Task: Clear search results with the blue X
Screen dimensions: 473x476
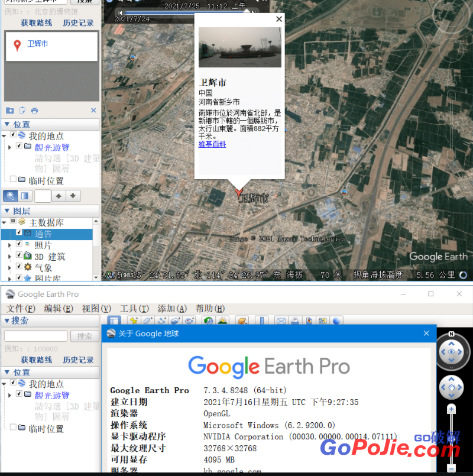Action: point(93,110)
